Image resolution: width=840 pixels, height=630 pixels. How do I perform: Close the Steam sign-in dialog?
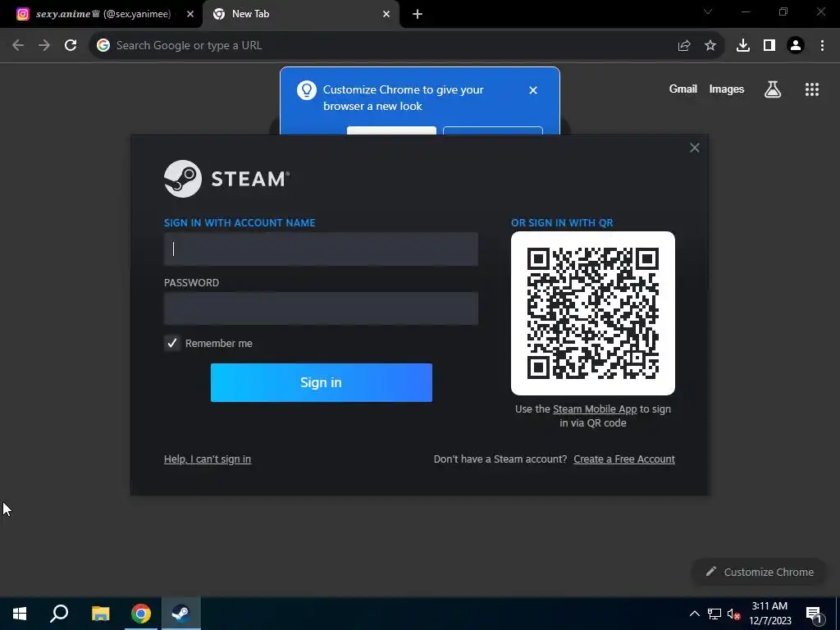pos(694,148)
